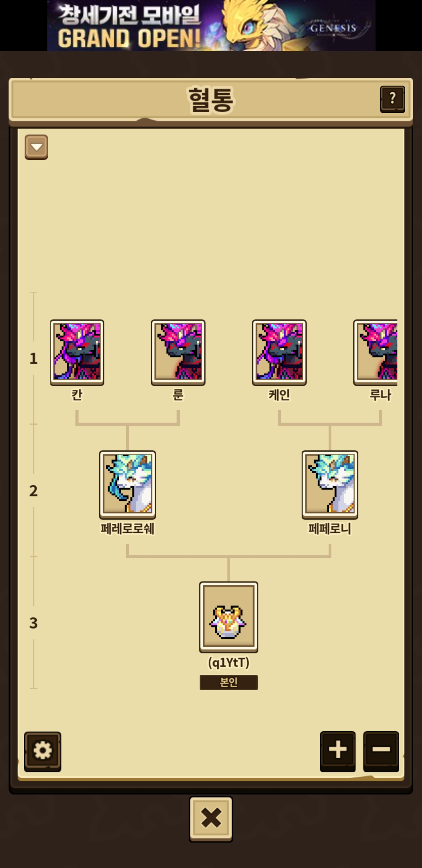The image size is (422, 868).
Task: Tap the (q1YtT) name text
Action: pyautogui.click(x=229, y=663)
